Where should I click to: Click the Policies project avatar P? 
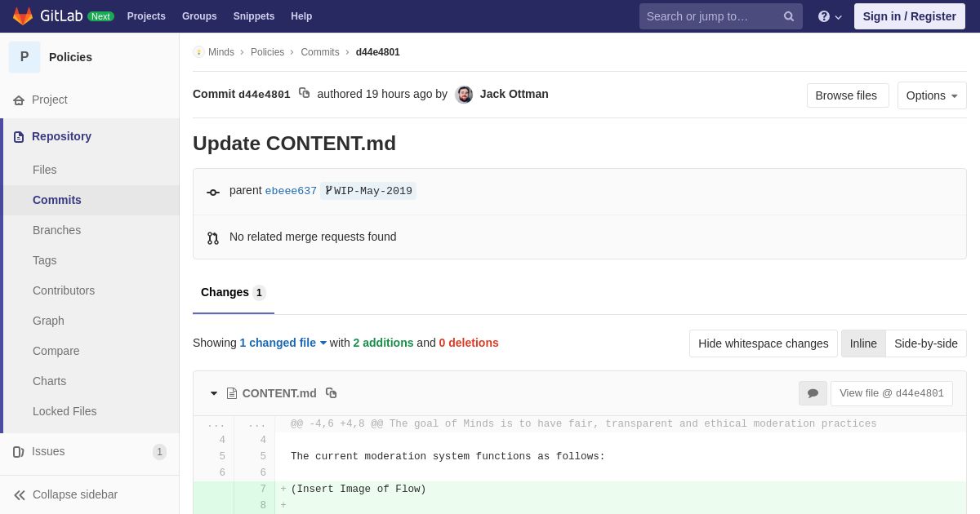(24, 57)
